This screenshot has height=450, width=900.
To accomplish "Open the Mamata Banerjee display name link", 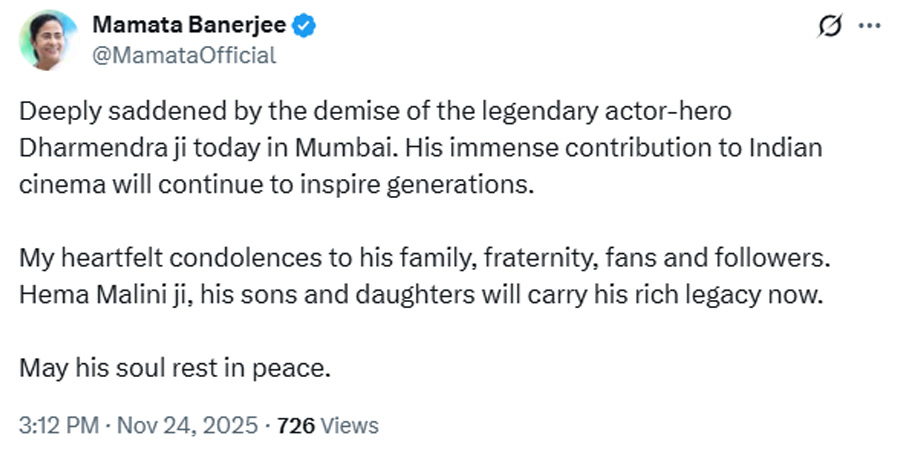I will (x=191, y=24).
